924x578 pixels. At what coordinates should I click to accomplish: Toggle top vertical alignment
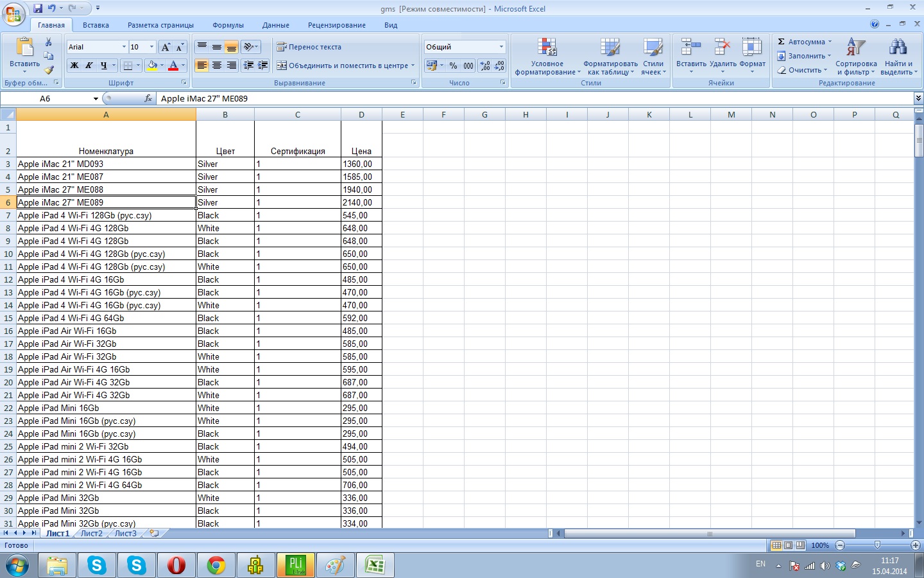(x=202, y=47)
